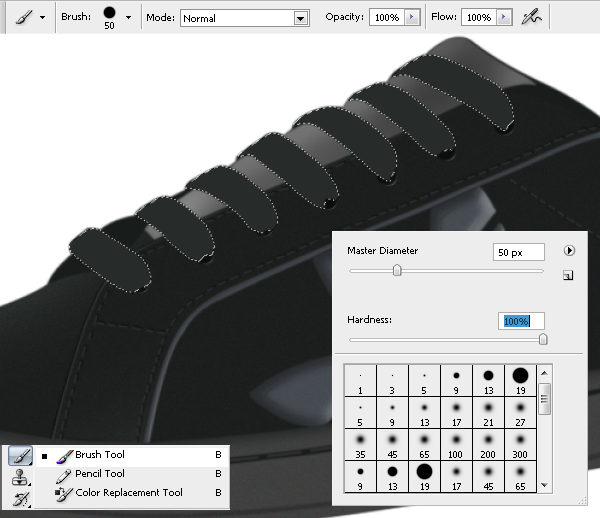Toggle the Airbrush mode icon
The height and width of the screenshot is (518, 600).
(532, 17)
